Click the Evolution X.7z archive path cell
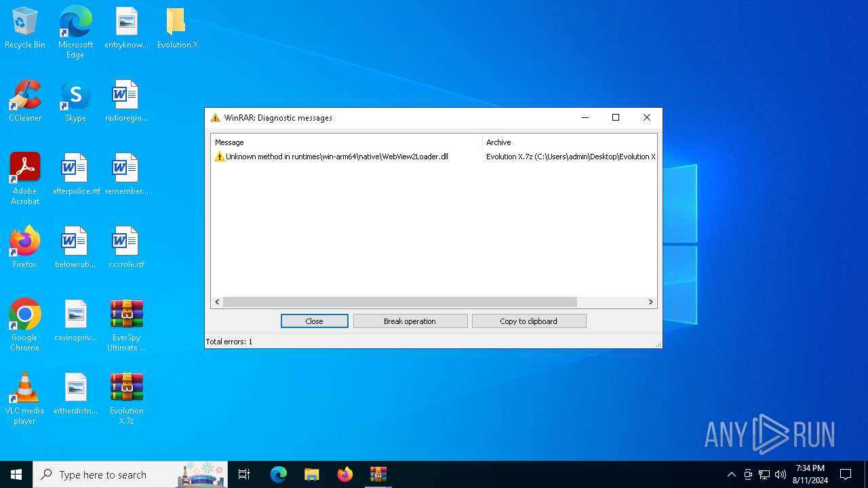 point(570,157)
